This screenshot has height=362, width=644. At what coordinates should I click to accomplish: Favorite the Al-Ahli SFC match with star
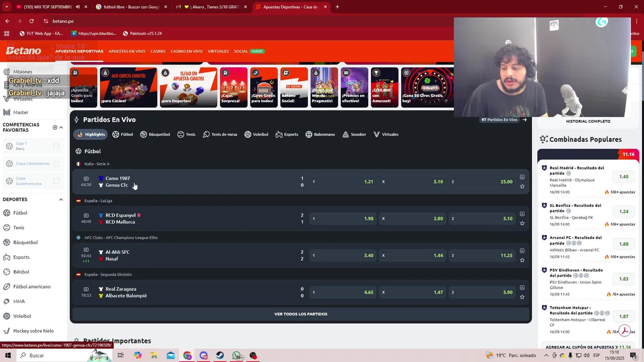[x=522, y=260]
